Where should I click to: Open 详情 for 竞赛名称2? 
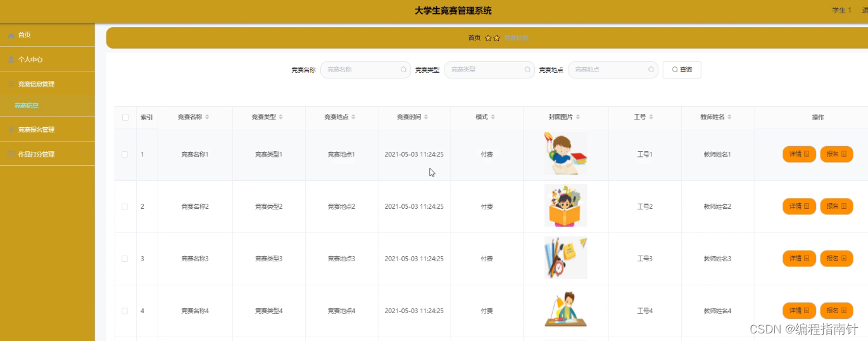(x=799, y=206)
